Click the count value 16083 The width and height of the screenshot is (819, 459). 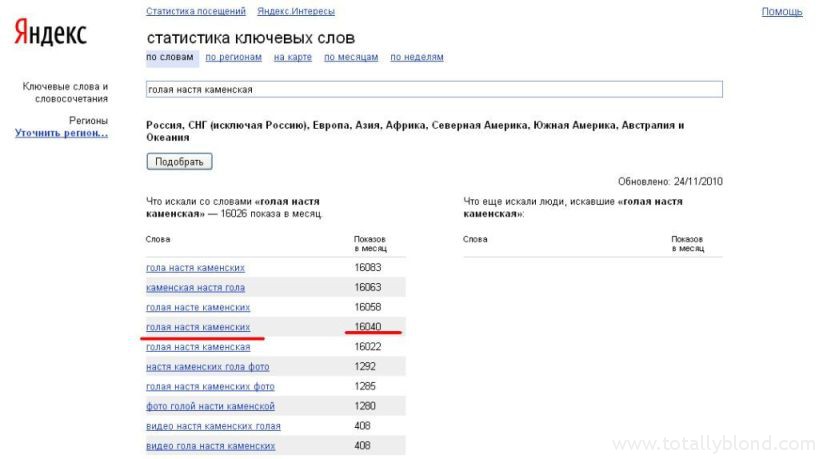click(x=368, y=267)
